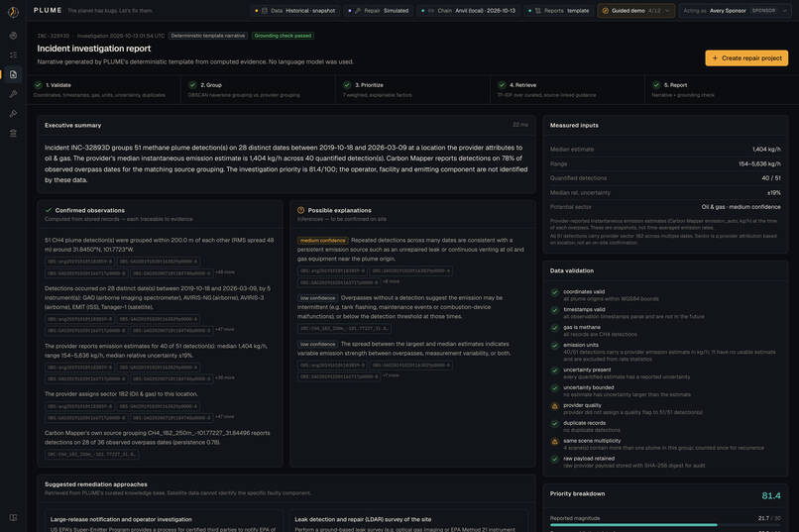Click the Grounding check passed badge
Image resolution: width=799 pixels, height=532 pixels.
(283, 36)
